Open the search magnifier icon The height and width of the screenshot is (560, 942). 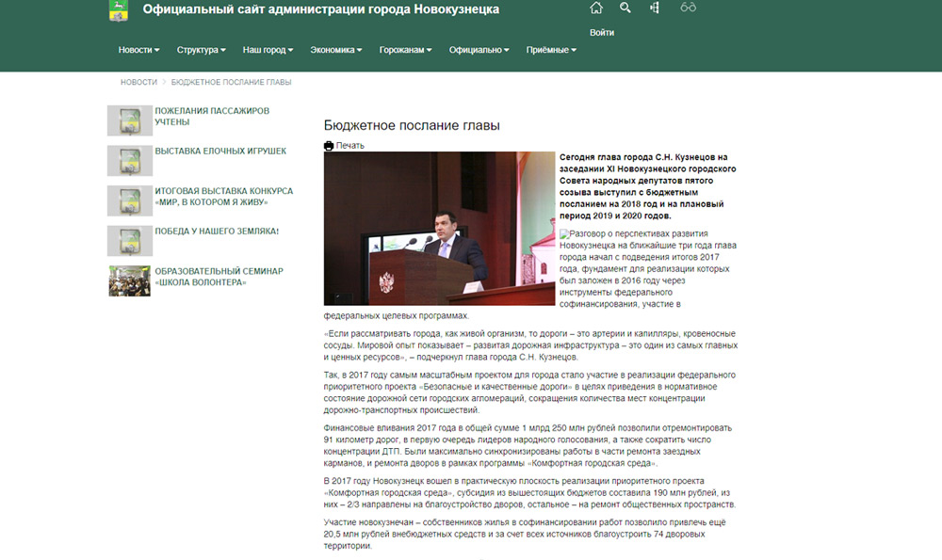pos(625,8)
